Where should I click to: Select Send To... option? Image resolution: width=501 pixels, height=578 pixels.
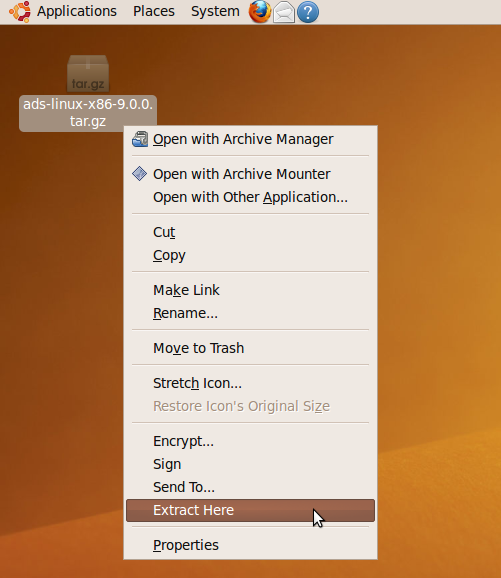[250, 487]
